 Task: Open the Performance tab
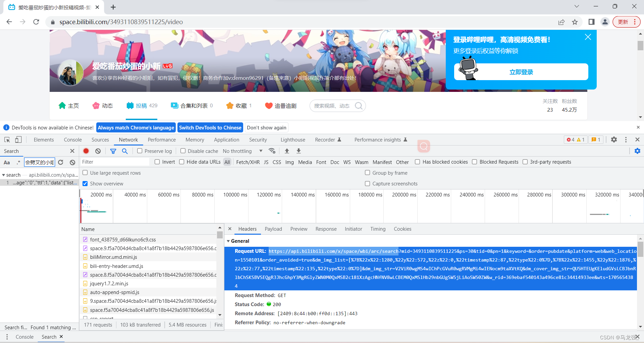point(162,140)
